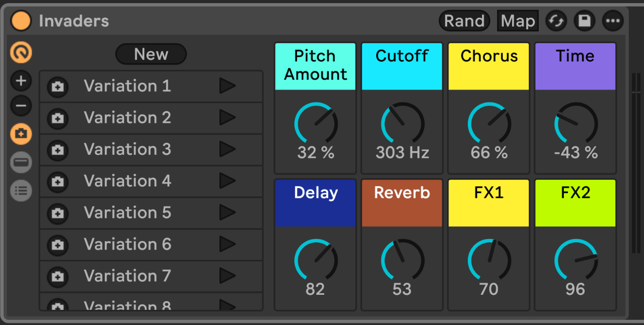Show the chain list icon

click(x=21, y=162)
